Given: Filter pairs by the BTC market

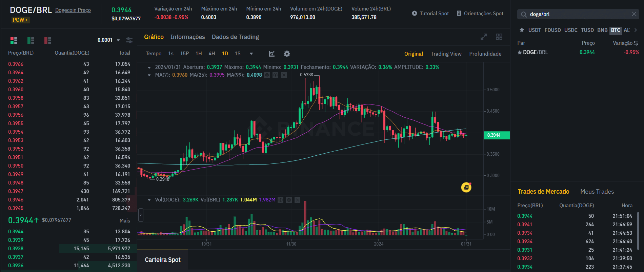Looking at the screenshot, I should coord(616,30).
